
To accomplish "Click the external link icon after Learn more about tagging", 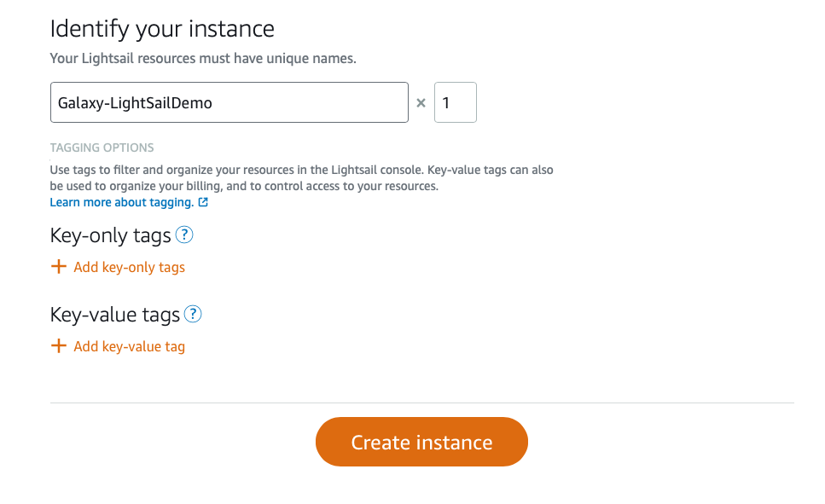I will tap(203, 202).
